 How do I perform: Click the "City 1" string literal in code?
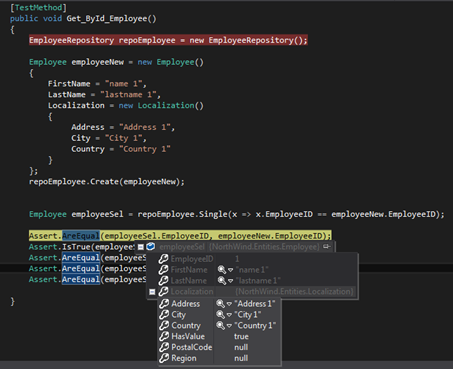[x=124, y=138]
